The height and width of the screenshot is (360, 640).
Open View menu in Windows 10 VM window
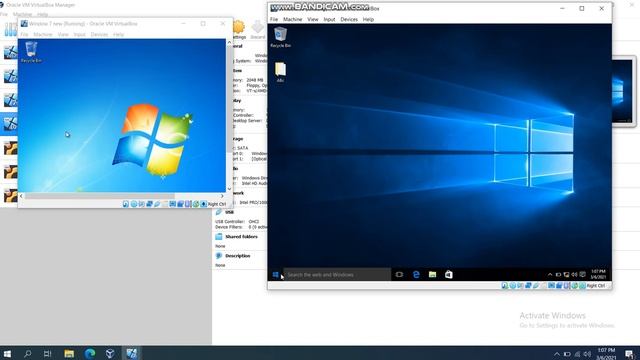click(313, 19)
